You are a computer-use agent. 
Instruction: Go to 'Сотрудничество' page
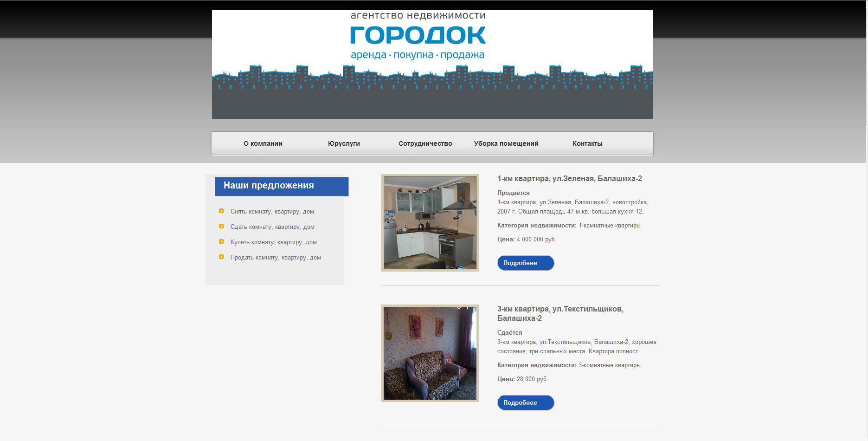click(x=425, y=143)
